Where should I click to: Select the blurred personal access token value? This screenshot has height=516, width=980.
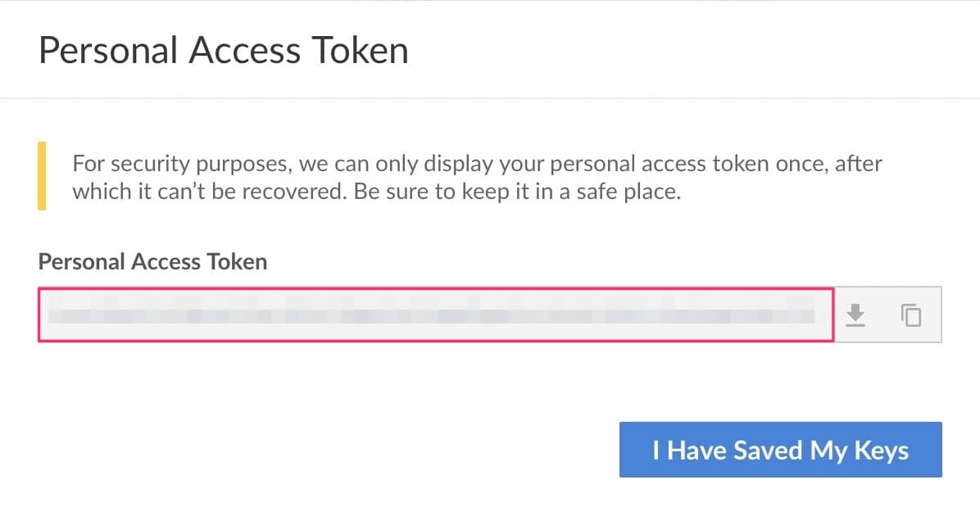pos(426,314)
